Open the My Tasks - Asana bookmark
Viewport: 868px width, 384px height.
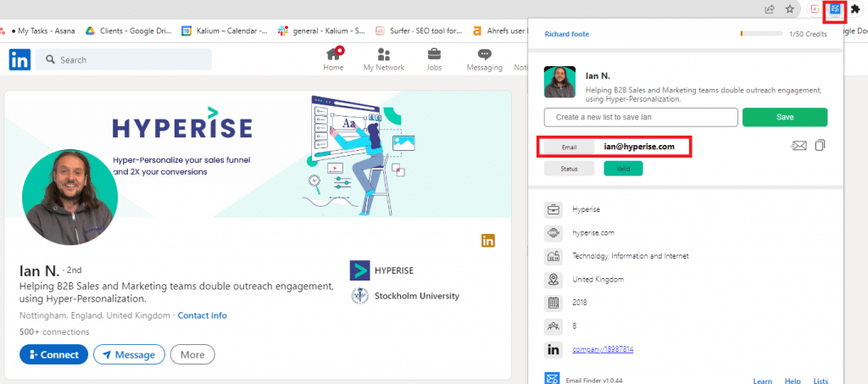tap(43, 31)
